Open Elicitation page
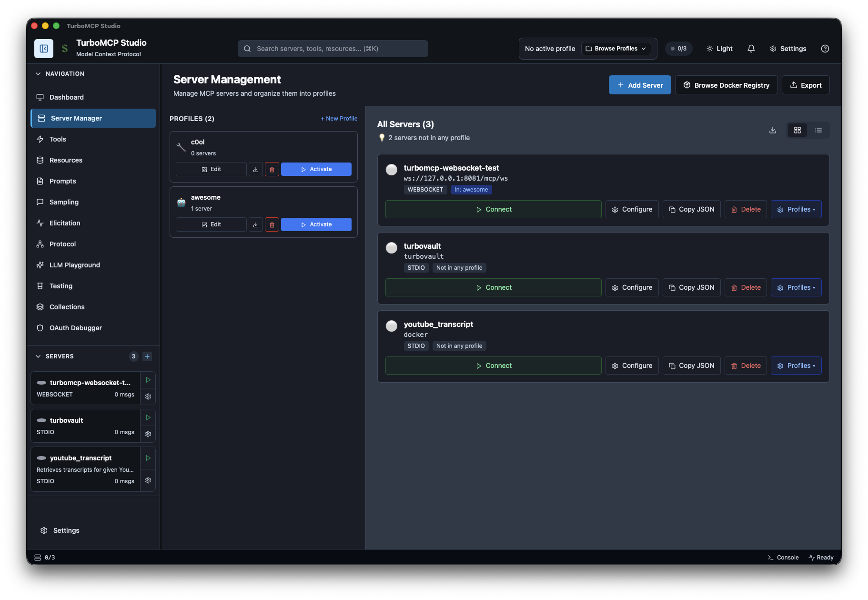This screenshot has height=600, width=868. pyautogui.click(x=93, y=223)
